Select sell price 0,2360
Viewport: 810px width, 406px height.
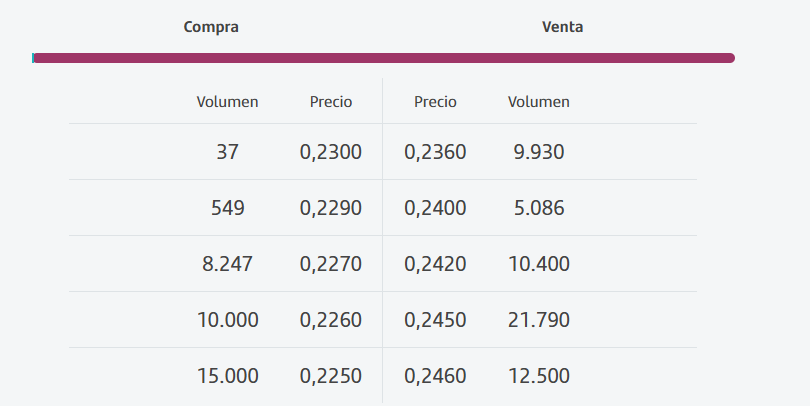[x=435, y=153]
